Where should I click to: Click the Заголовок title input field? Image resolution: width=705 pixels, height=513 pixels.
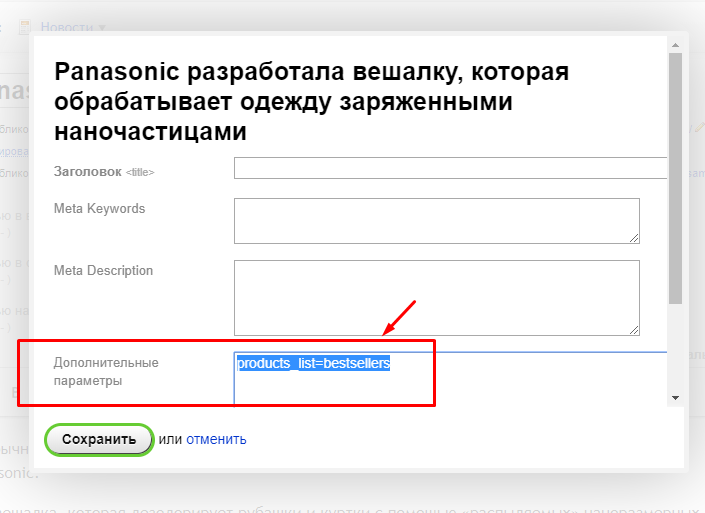click(450, 168)
